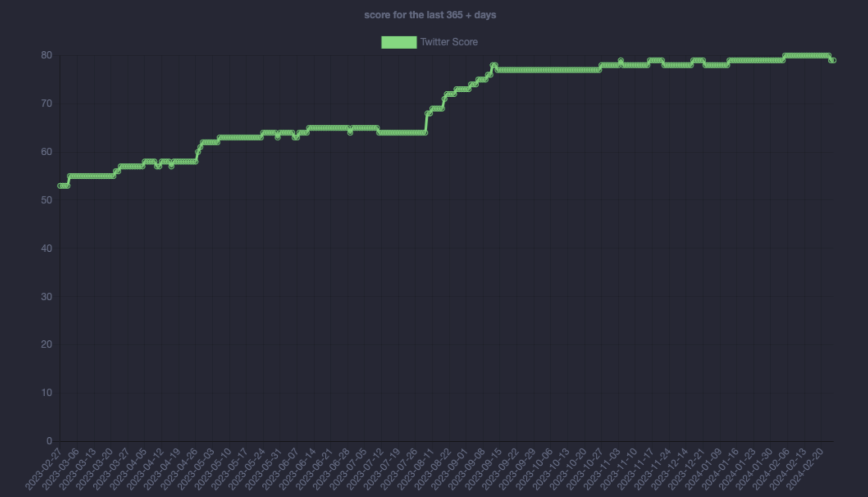This screenshot has width=868, height=497.
Task: Click the y-axis label "30"
Action: point(47,296)
